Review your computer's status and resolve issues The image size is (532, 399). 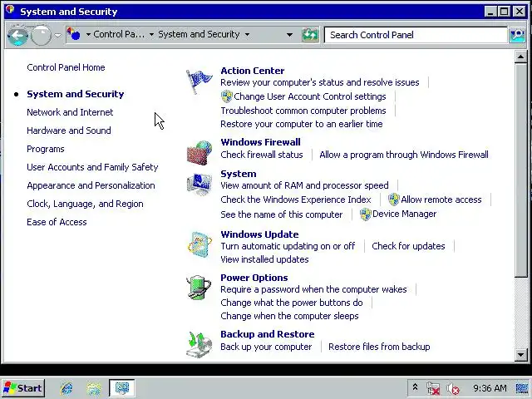coord(320,82)
